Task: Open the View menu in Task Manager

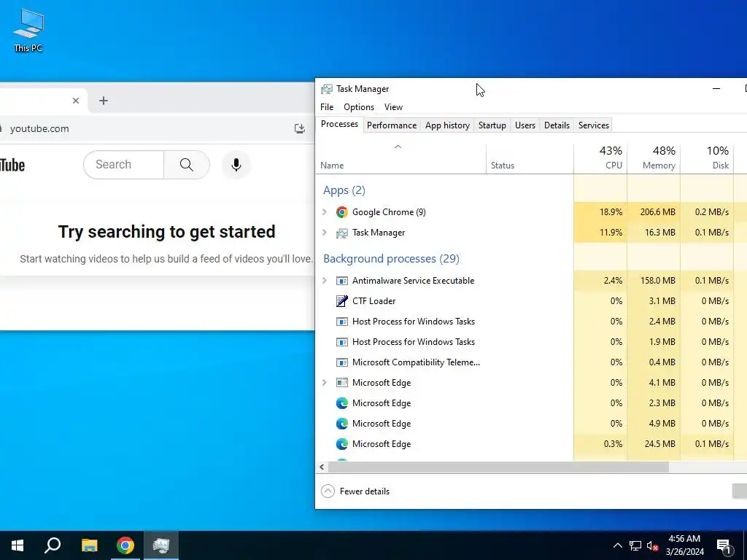Action: click(x=393, y=107)
